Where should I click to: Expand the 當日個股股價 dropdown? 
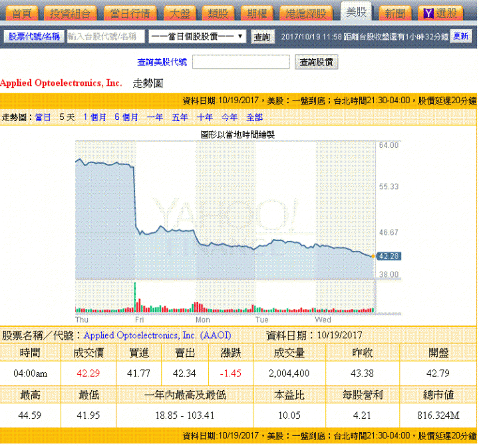tap(198, 37)
